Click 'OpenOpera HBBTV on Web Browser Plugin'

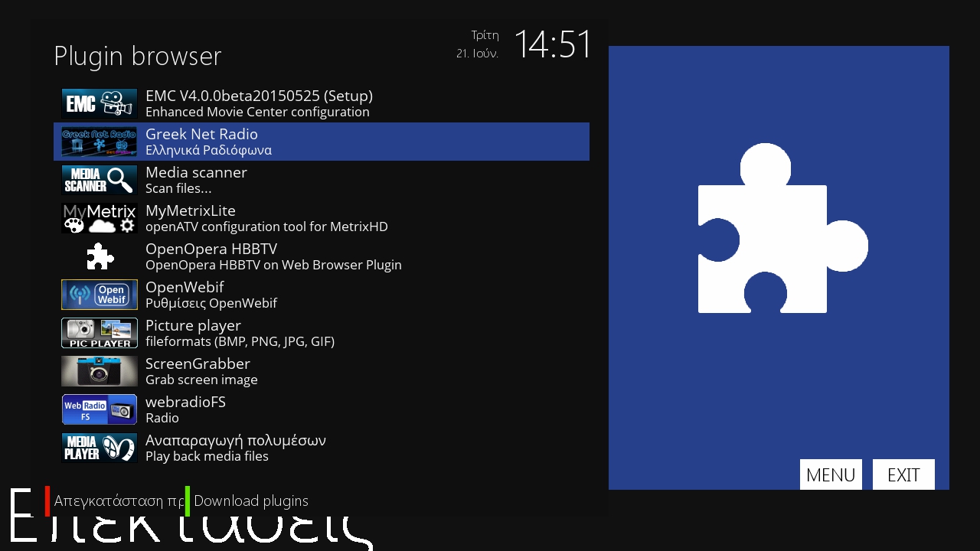coord(273,265)
